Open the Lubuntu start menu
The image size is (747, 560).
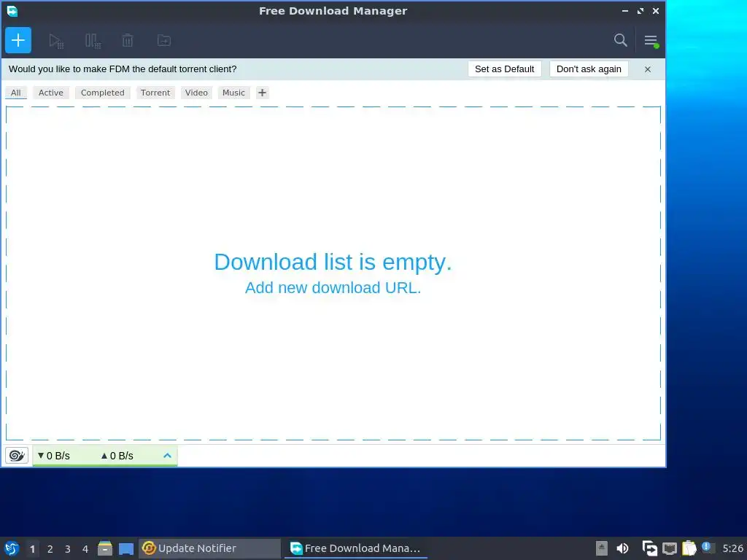12,548
